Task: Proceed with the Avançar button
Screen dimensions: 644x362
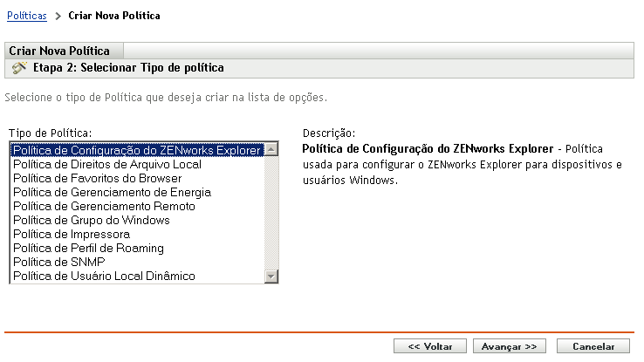Action: point(510,346)
